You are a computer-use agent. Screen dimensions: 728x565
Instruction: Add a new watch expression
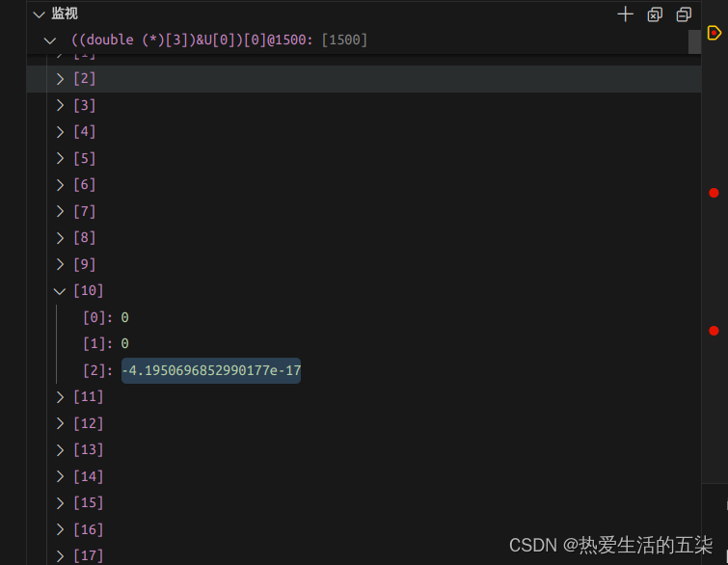pyautogui.click(x=626, y=14)
